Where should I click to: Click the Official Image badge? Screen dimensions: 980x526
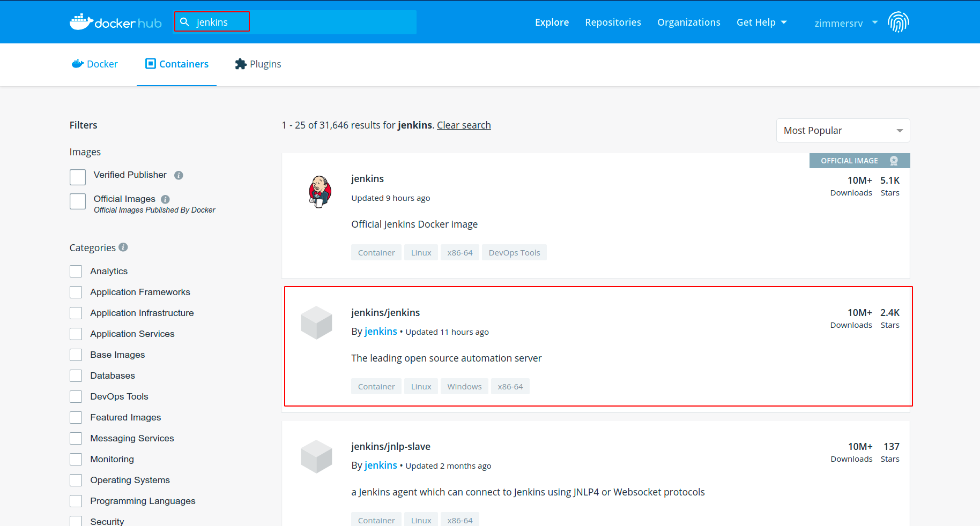[x=859, y=161]
